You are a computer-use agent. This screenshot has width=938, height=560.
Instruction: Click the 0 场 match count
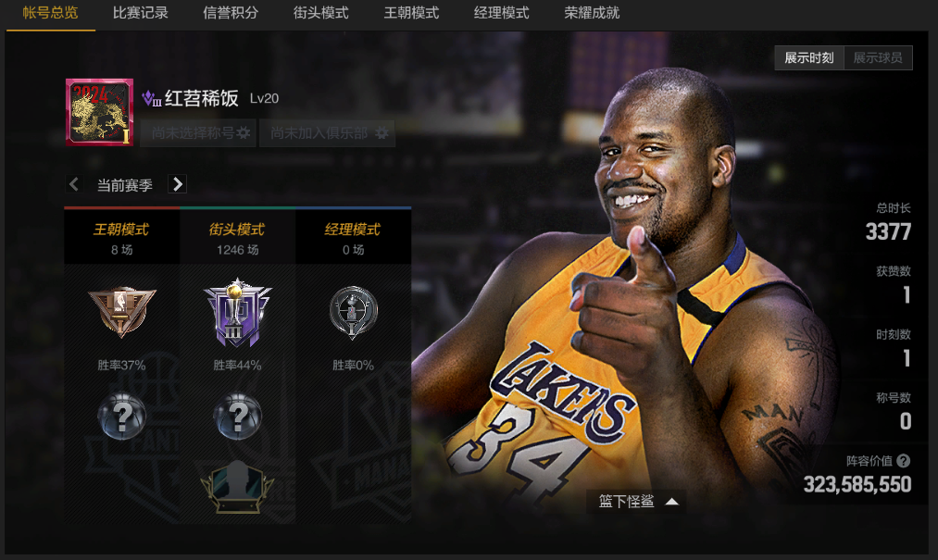point(353,250)
